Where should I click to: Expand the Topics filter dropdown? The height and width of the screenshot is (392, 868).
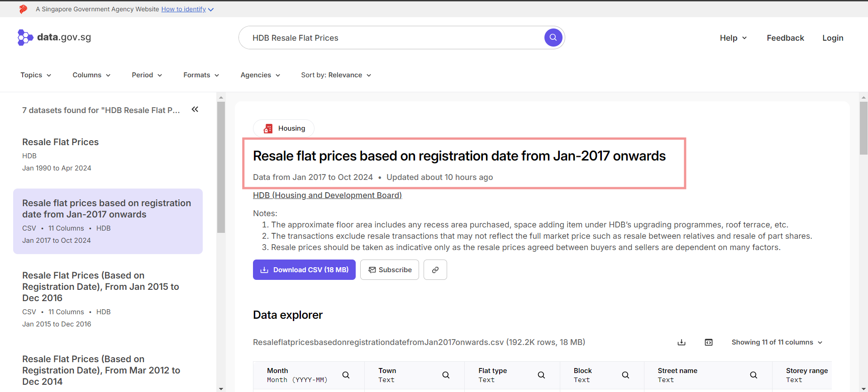click(36, 75)
